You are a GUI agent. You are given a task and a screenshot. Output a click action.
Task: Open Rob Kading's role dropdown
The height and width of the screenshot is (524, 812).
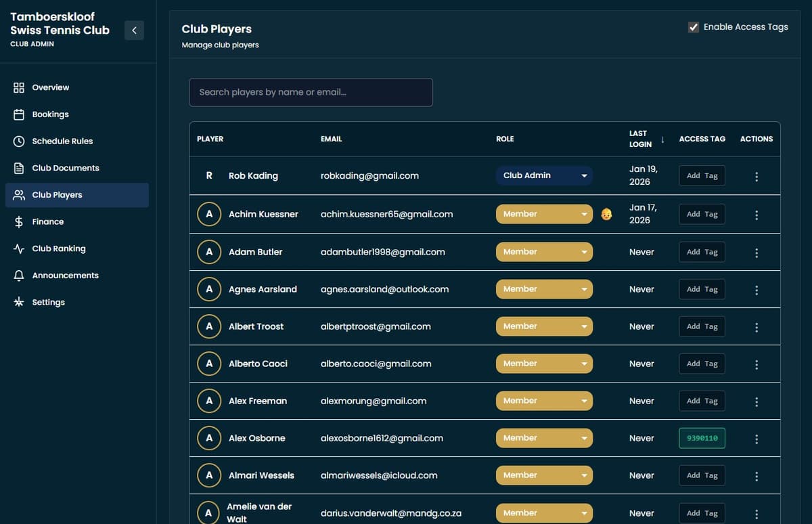point(544,175)
